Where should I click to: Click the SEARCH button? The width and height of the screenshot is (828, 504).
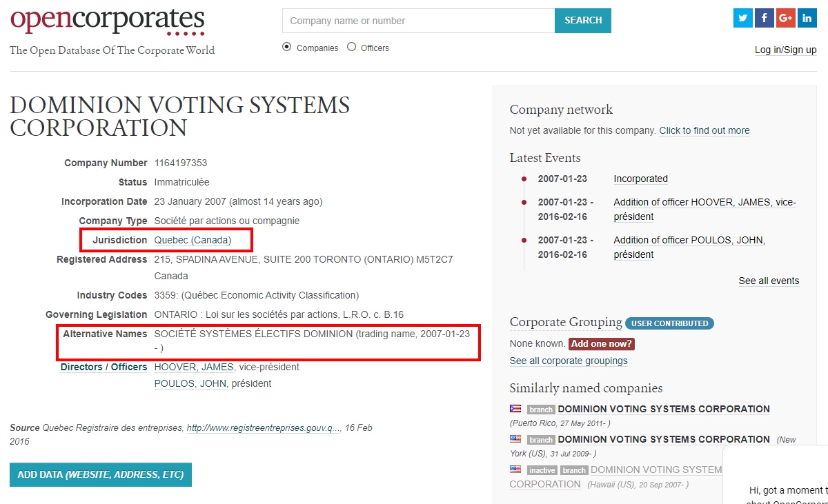click(x=583, y=21)
